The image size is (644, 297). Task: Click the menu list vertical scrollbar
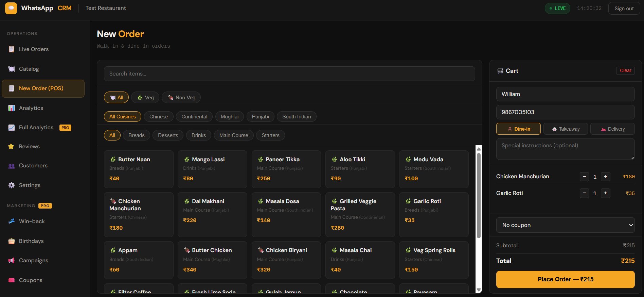[x=479, y=196]
